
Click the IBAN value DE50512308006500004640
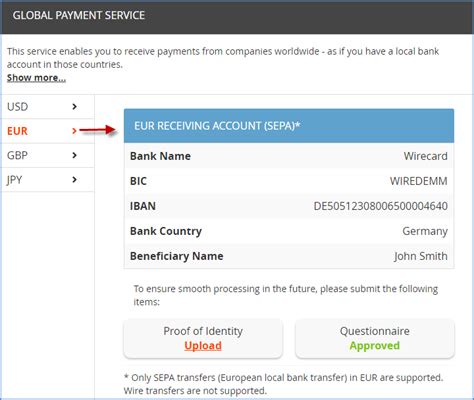pyautogui.click(x=381, y=206)
